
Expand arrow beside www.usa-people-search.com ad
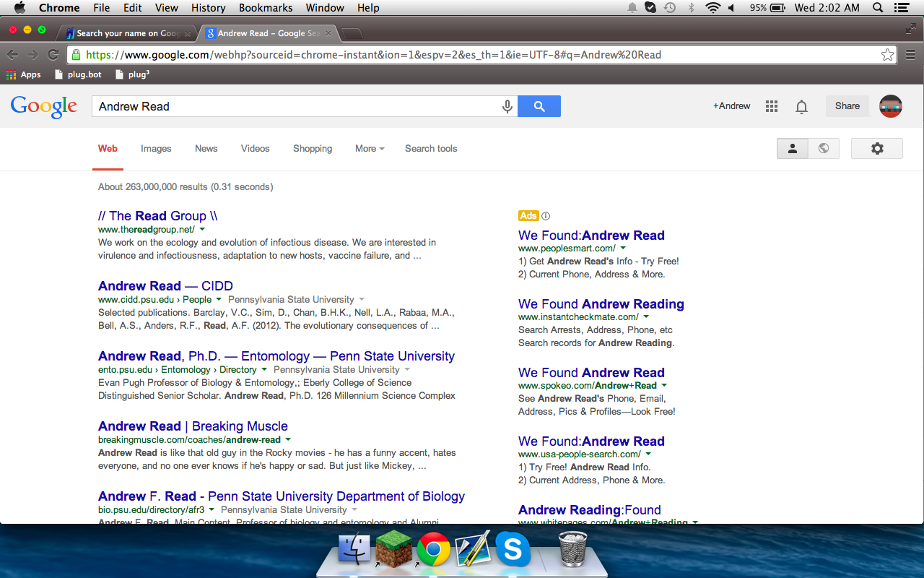point(648,454)
